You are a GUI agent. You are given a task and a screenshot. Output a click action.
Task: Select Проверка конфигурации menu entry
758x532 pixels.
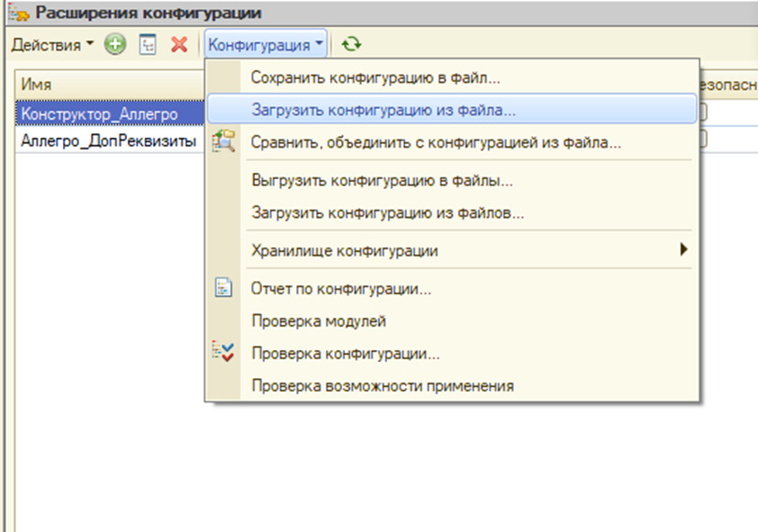[x=452, y=353]
